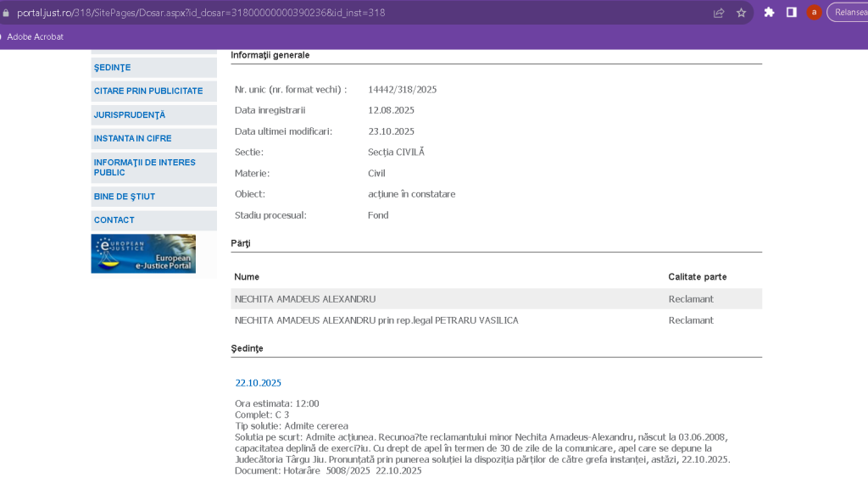
Task: Go to CITARE PRIN PUBLICITATE
Action: pos(148,91)
